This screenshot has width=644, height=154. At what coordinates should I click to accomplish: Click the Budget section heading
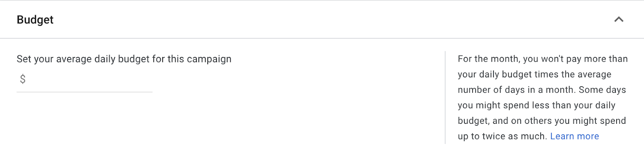[x=35, y=20]
